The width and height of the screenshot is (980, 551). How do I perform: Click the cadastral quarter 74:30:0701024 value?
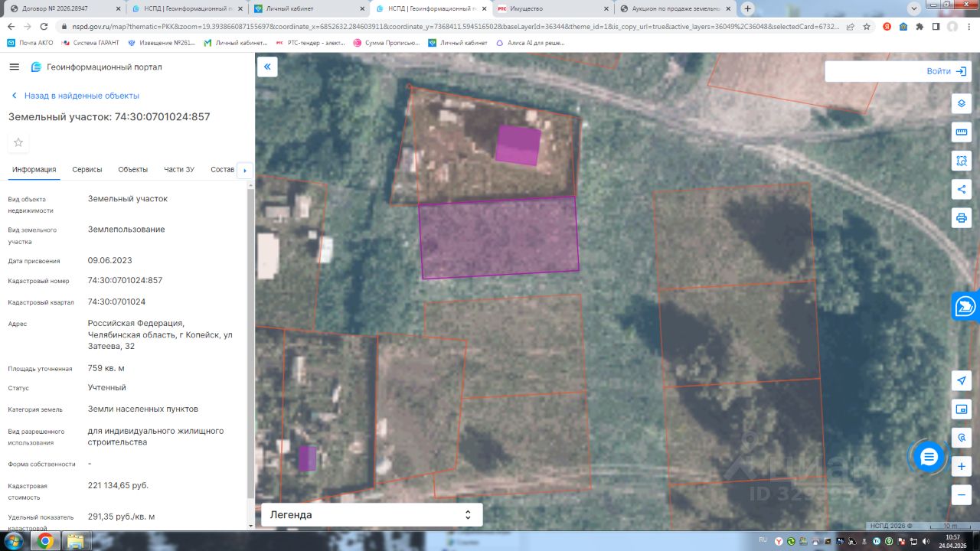(116, 302)
